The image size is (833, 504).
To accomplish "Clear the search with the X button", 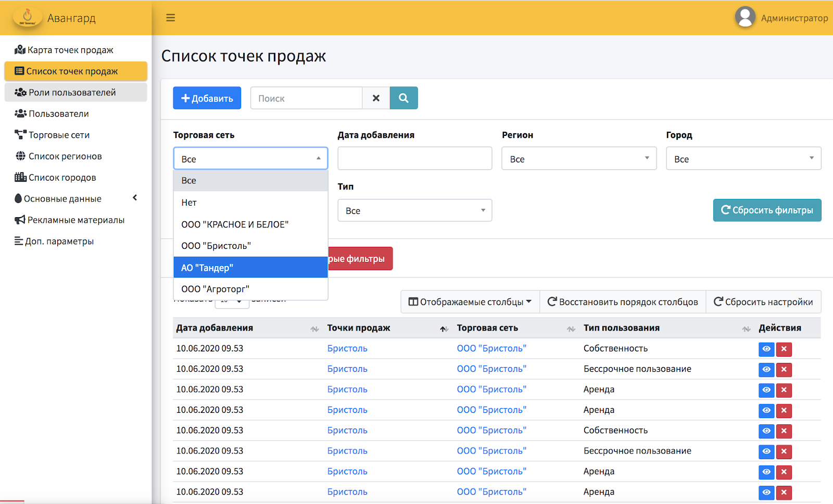I will click(x=376, y=98).
